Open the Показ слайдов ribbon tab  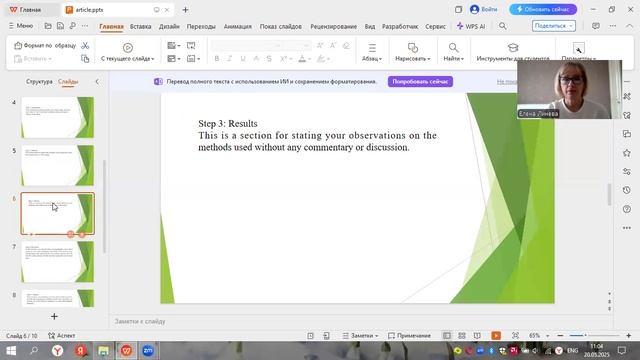click(x=281, y=26)
